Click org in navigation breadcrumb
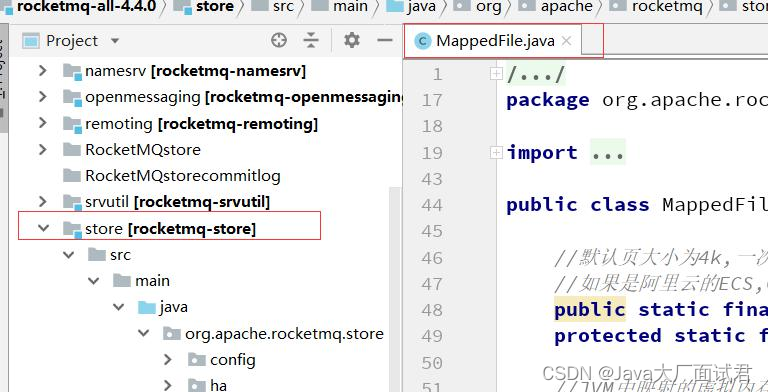 point(488,6)
